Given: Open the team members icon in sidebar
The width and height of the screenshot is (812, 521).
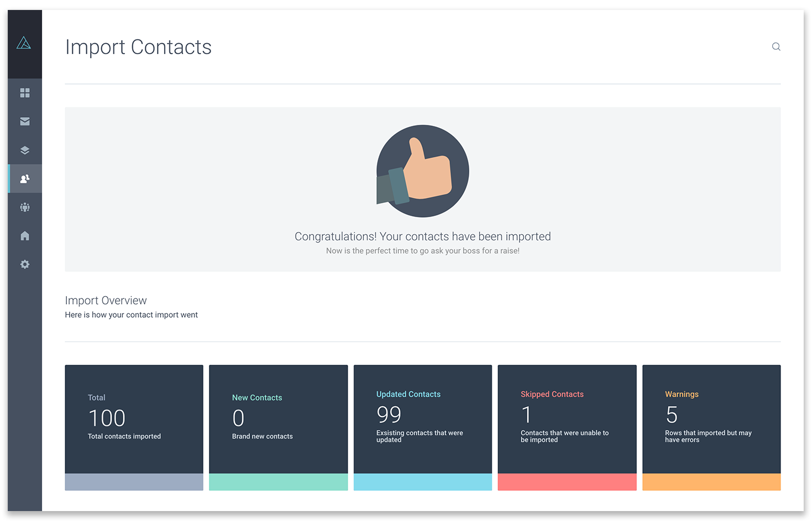Looking at the screenshot, I should pyautogui.click(x=24, y=207).
